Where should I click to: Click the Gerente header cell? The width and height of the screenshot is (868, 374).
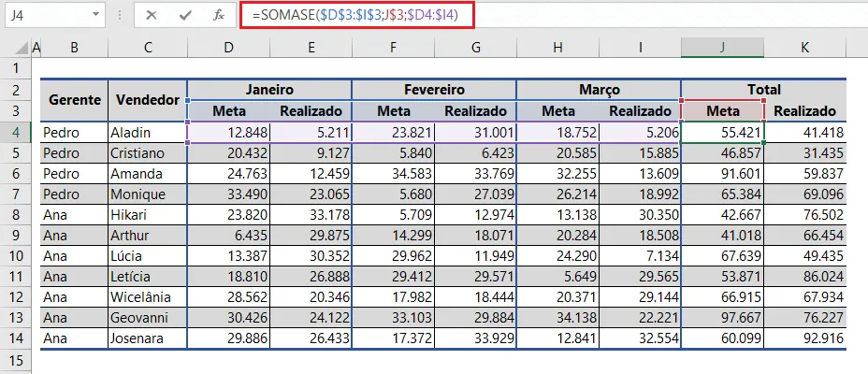(75, 100)
